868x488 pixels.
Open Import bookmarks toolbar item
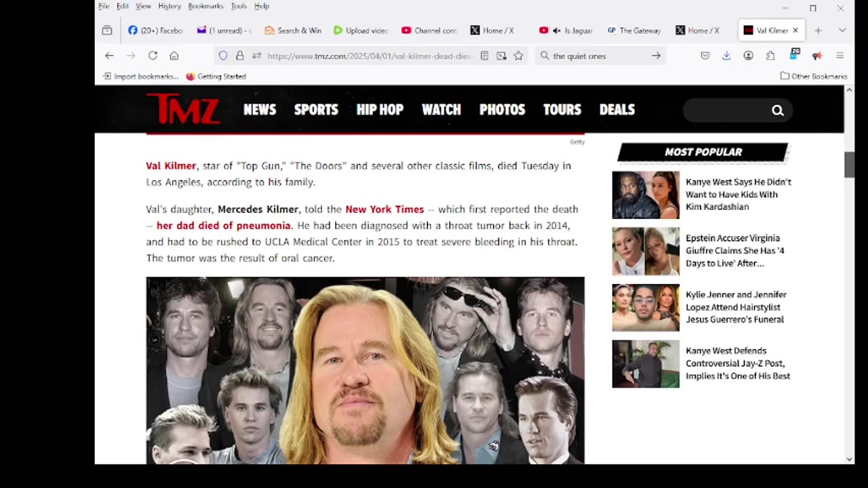click(x=141, y=76)
